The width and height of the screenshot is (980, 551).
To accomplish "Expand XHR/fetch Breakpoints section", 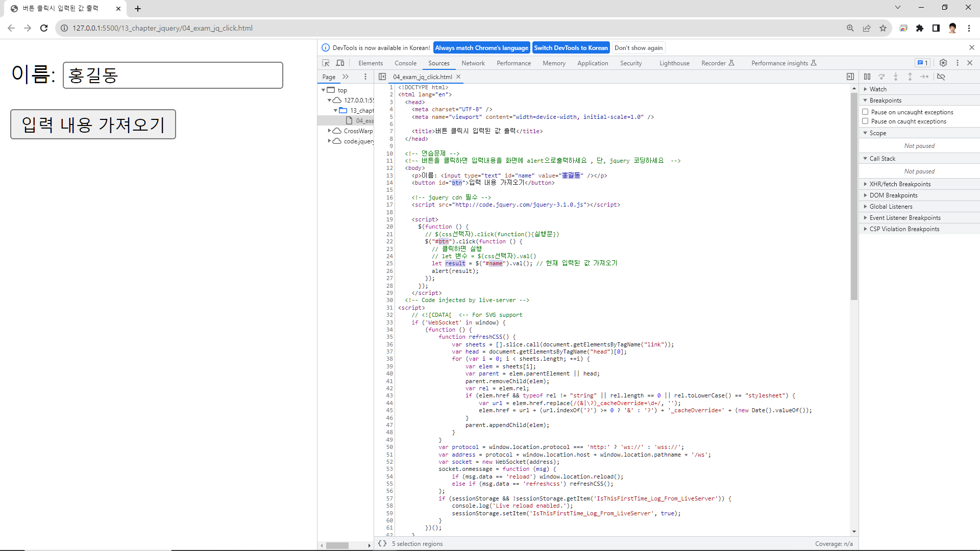I will point(900,184).
